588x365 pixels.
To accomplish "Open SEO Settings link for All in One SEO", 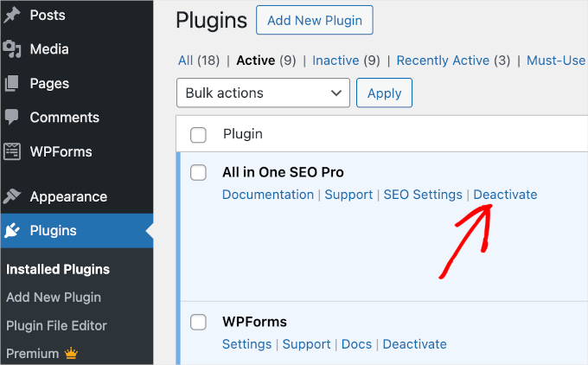I will coord(423,195).
